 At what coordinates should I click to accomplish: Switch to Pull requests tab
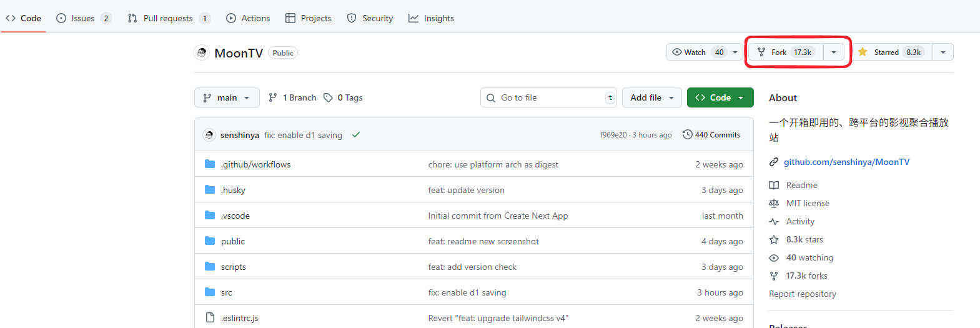(x=169, y=18)
